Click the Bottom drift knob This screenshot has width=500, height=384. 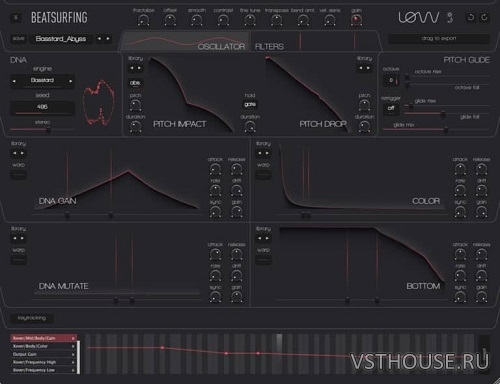[481, 276]
